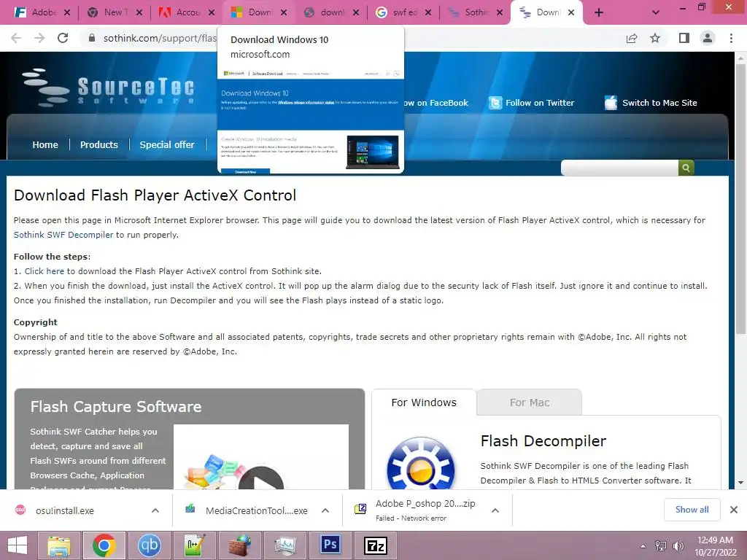This screenshot has width=747, height=560.
Task: Close the Adobe tab
Action: 67,12
